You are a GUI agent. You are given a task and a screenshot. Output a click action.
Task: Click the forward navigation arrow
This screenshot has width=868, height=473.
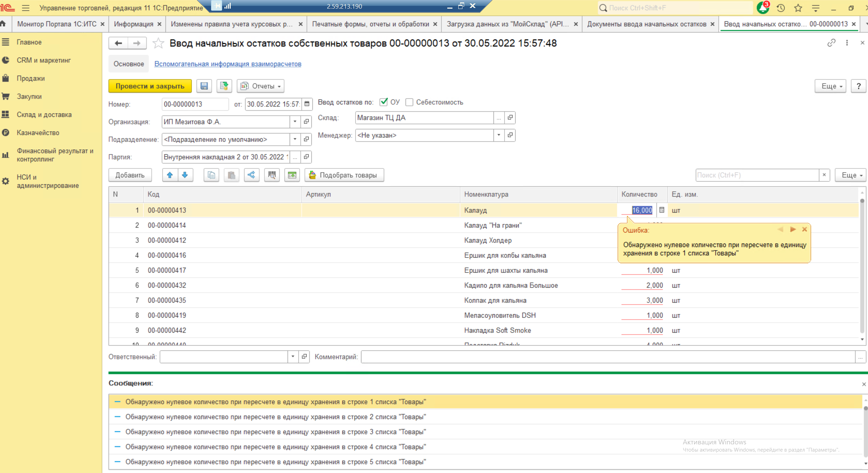pyautogui.click(x=137, y=43)
